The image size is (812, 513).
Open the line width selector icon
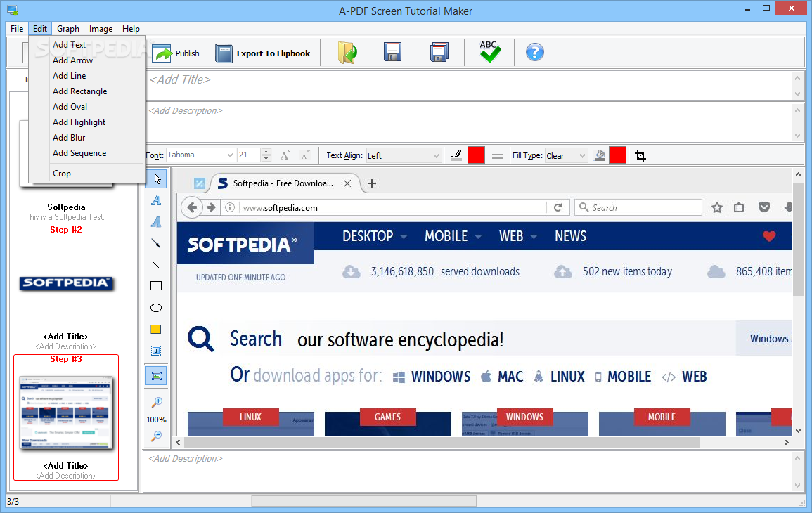(x=497, y=155)
